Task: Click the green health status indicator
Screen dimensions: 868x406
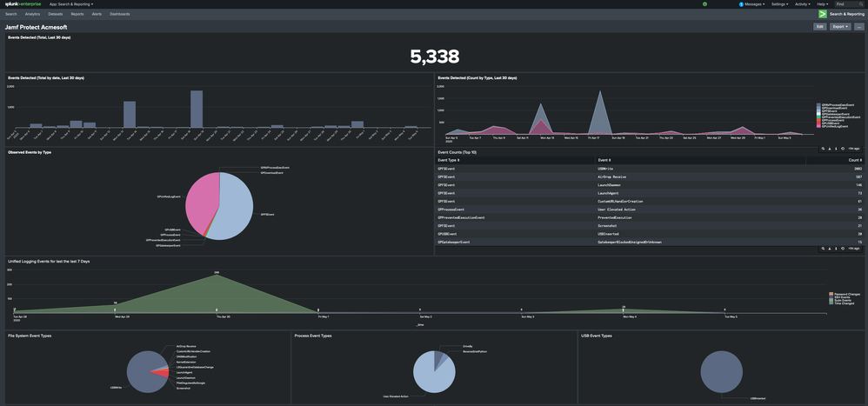Action: [x=704, y=3]
